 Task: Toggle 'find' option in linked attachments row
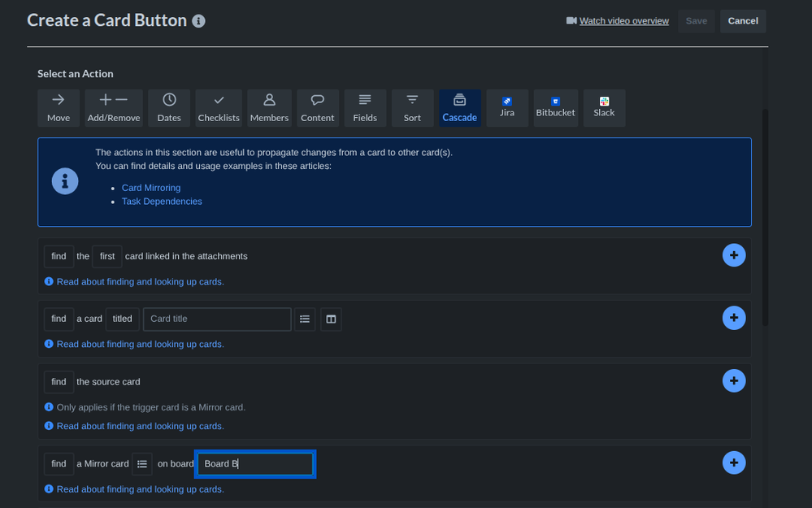point(59,256)
